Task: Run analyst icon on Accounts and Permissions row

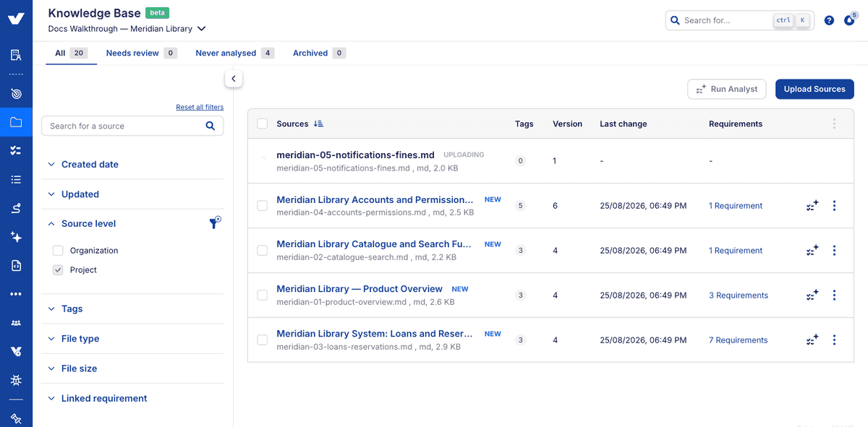Action: pyautogui.click(x=812, y=206)
